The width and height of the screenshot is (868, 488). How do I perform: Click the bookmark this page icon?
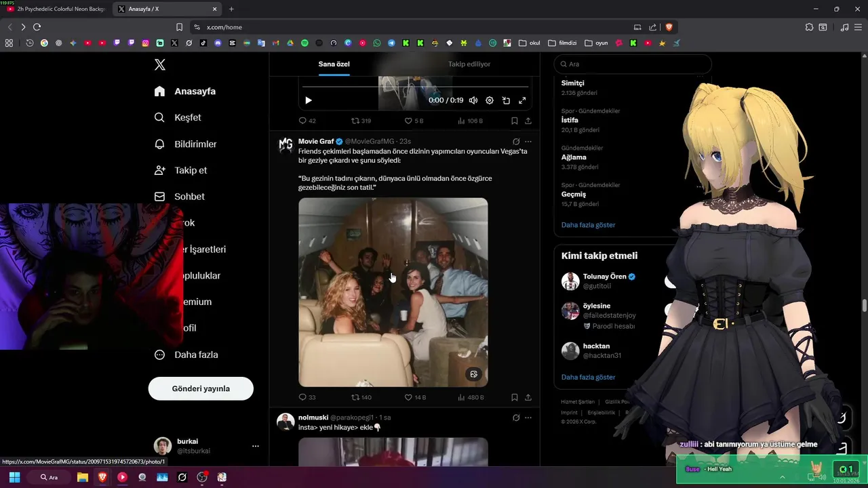click(x=179, y=27)
